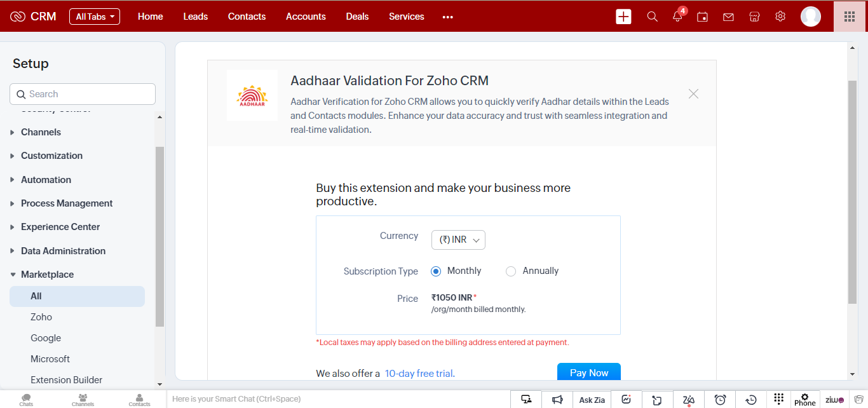Open the Marketplace store icon in header

[x=754, y=17]
